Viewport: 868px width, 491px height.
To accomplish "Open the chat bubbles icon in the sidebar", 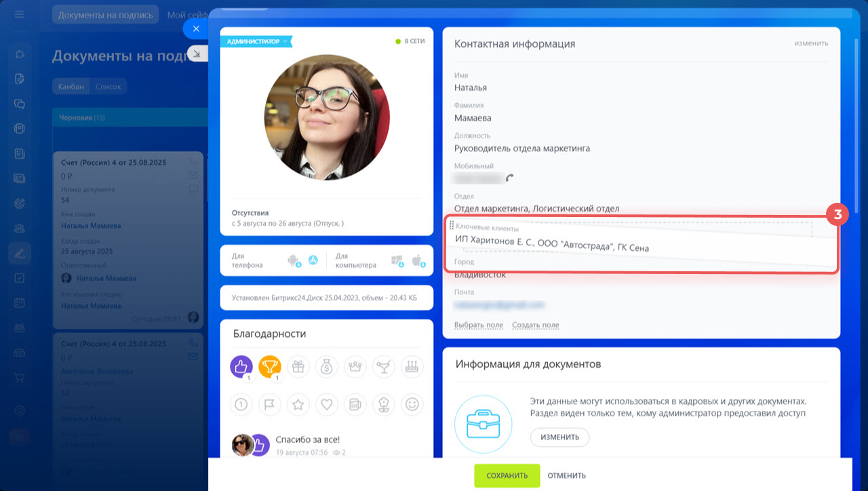I will (x=20, y=104).
